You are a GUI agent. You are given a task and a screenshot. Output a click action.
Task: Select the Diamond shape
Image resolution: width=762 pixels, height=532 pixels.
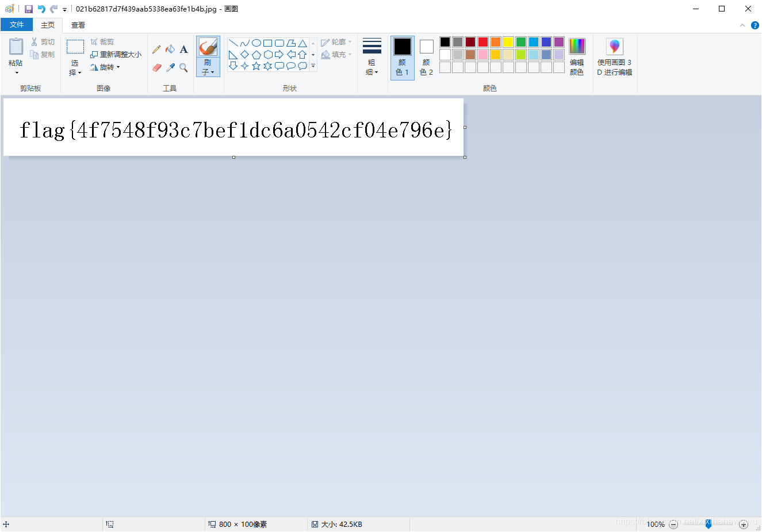pyautogui.click(x=245, y=55)
